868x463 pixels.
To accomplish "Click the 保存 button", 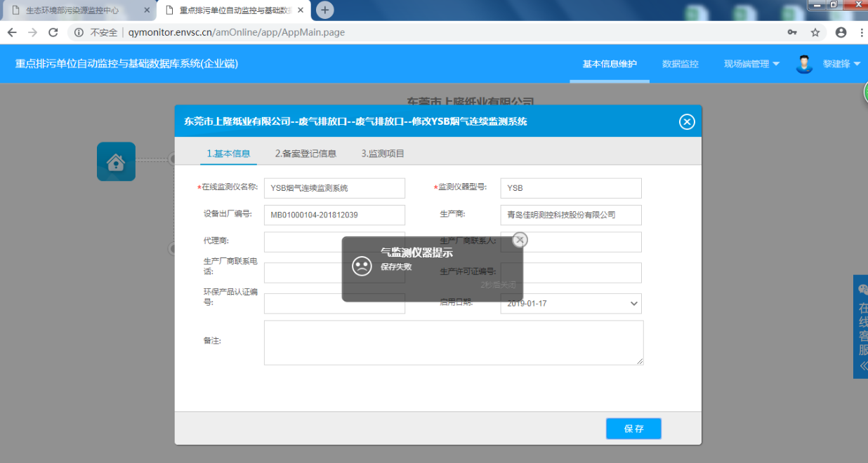I will pos(633,429).
